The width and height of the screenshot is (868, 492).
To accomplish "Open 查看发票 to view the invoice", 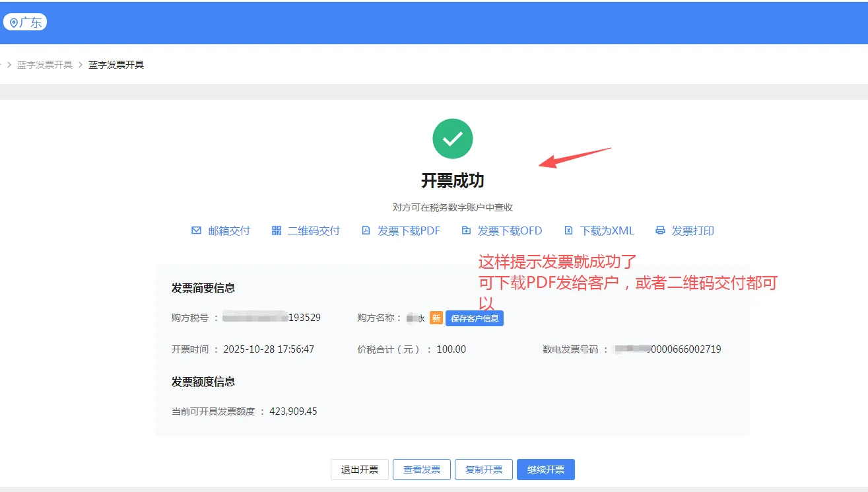I will [x=421, y=470].
